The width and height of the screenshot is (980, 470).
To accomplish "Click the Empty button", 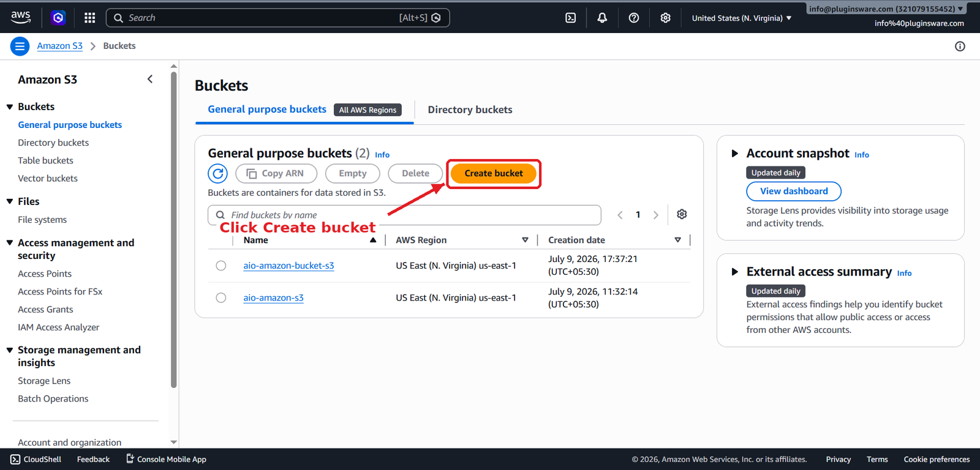I will pos(353,174).
